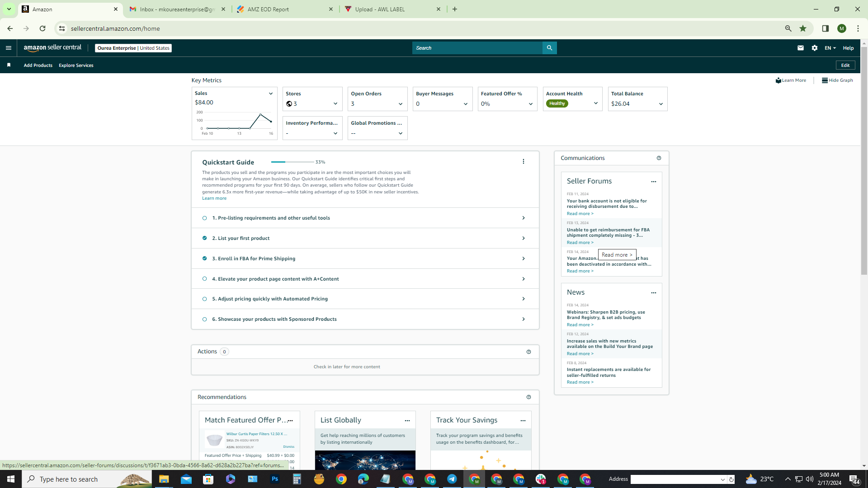Open Chrome three-dot menu
Viewport: 868px width, 488px height.
pos(858,28)
